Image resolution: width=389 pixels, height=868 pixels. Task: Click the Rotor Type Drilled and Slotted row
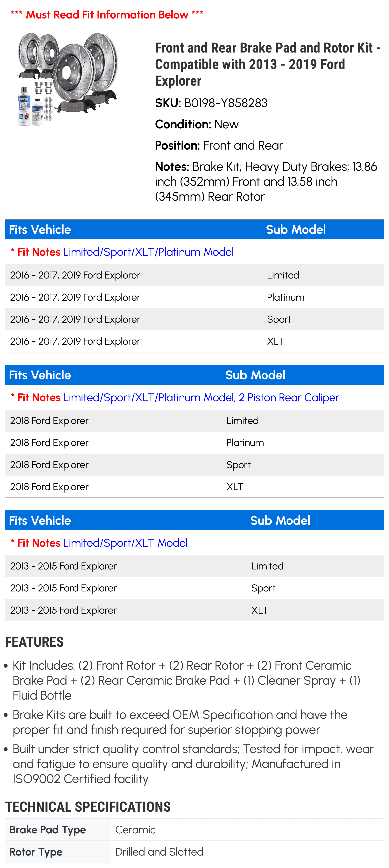pos(194,852)
